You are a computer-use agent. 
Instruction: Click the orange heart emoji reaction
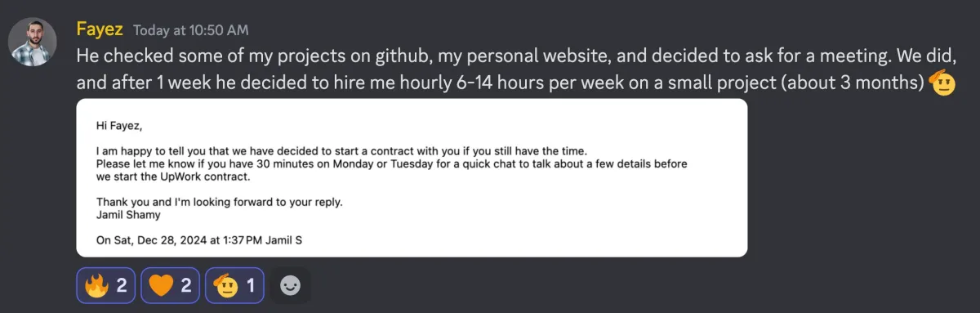(x=171, y=285)
